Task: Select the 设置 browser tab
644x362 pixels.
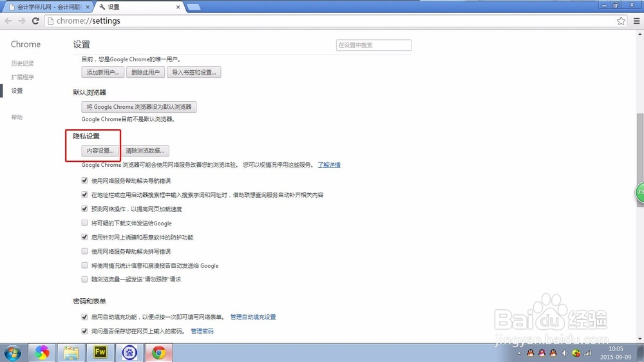Action: (x=140, y=7)
